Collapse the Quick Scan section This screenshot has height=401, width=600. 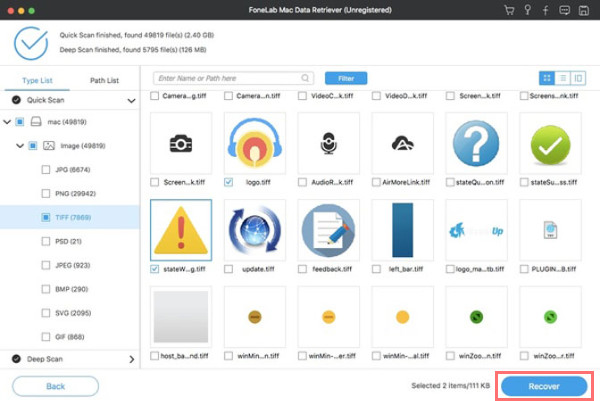(131, 101)
